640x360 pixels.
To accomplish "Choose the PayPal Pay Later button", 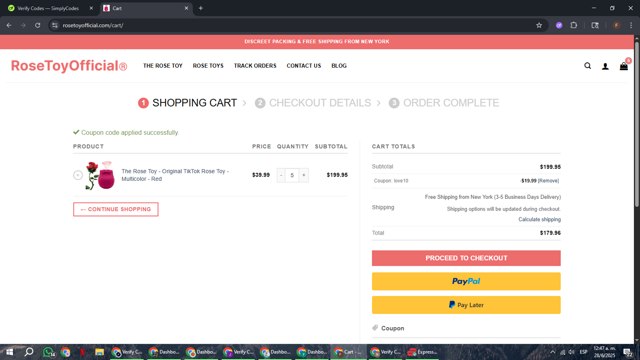I will click(466, 305).
